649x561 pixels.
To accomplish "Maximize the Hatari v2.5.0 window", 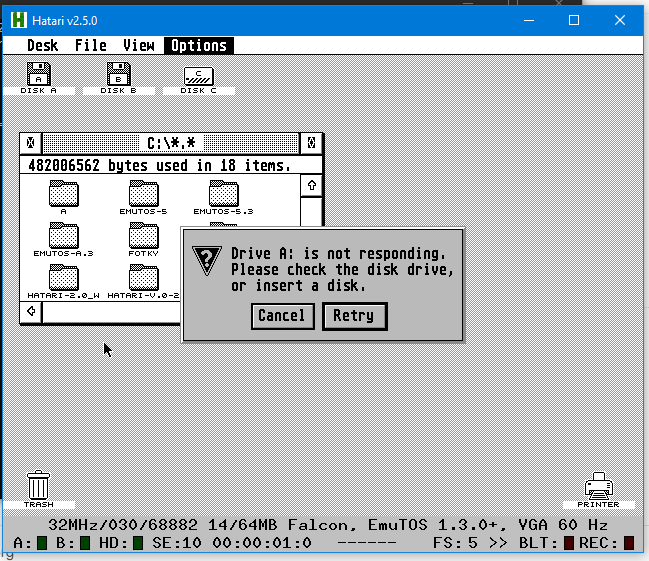I will point(574,20).
